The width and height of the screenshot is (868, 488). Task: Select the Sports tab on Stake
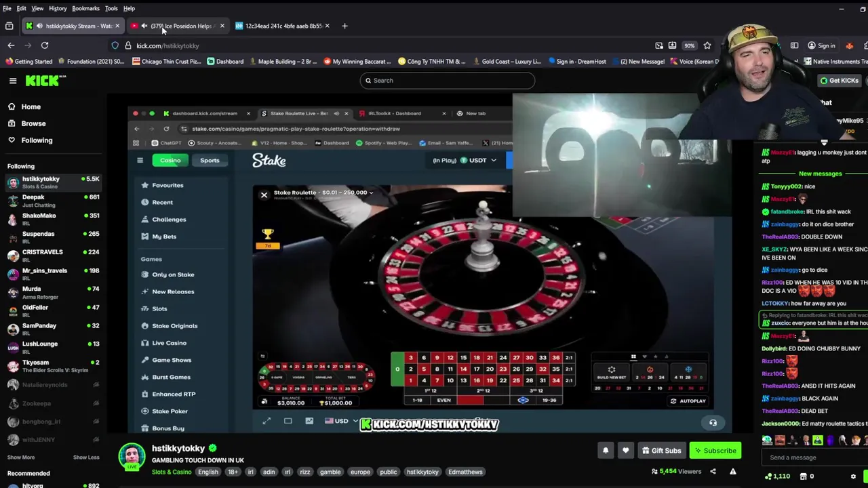click(x=210, y=161)
